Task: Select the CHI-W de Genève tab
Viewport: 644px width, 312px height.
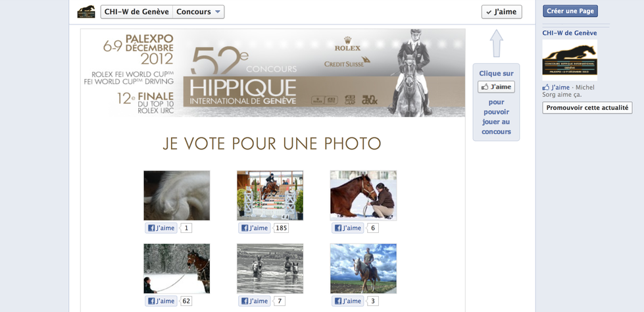Action: (137, 12)
